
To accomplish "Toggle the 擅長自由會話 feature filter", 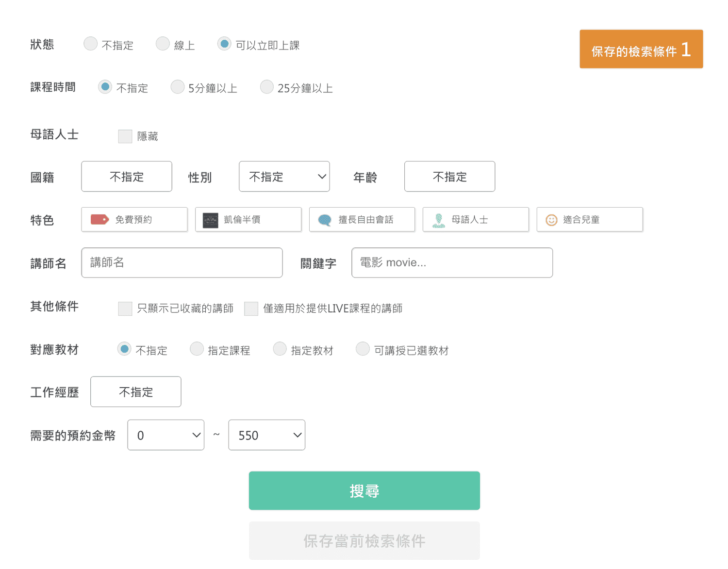I will coord(362,220).
